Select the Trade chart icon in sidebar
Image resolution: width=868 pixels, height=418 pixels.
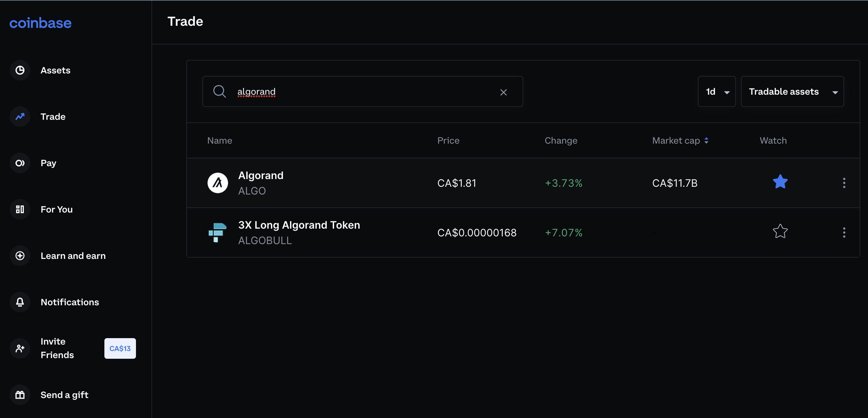(20, 117)
